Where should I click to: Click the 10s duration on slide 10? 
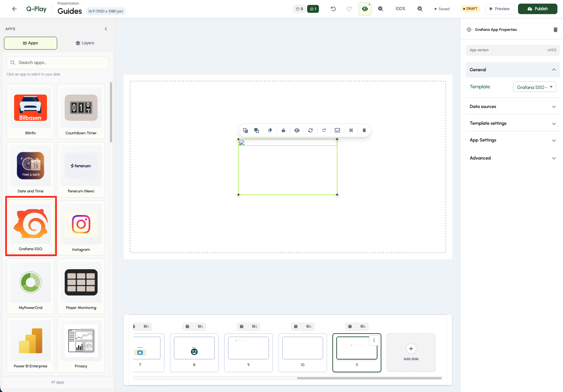tap(303, 326)
